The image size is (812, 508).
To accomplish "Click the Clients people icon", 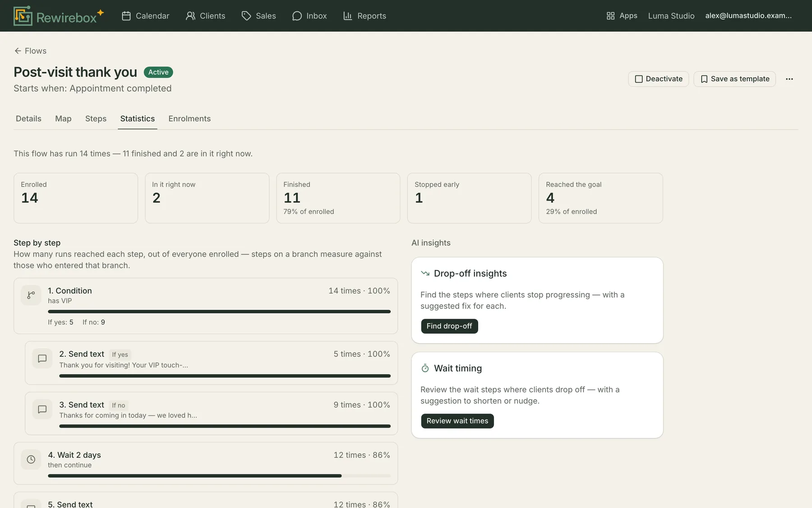I will (190, 16).
